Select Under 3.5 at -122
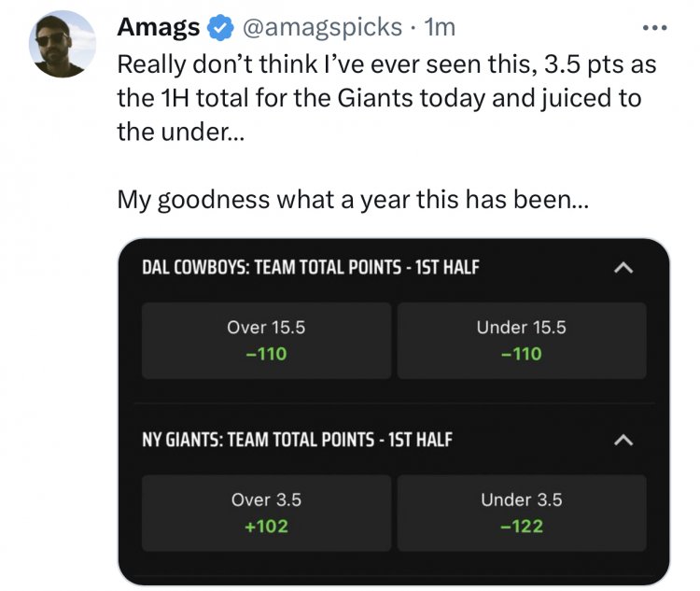The height and width of the screenshot is (591, 700). [x=522, y=513]
